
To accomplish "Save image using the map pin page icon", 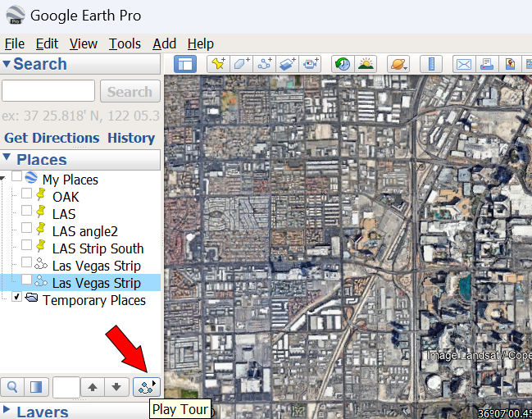I will pyautogui.click(x=510, y=64).
